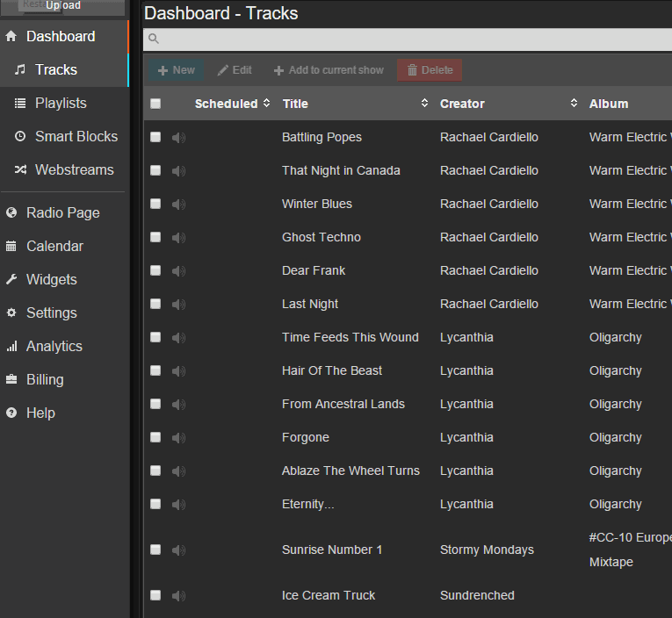672x618 pixels.
Task: Click the Sundrenched creator cell
Action: point(477,595)
